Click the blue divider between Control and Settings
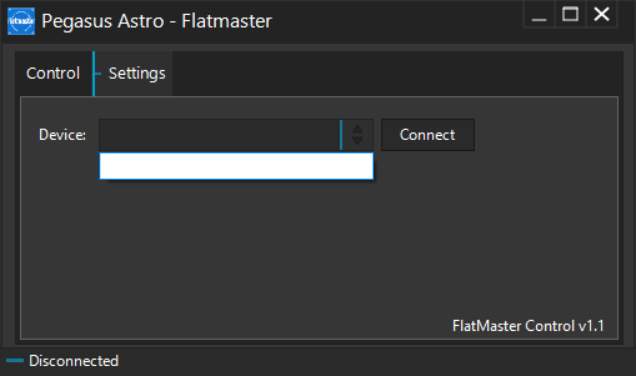 tap(94, 73)
